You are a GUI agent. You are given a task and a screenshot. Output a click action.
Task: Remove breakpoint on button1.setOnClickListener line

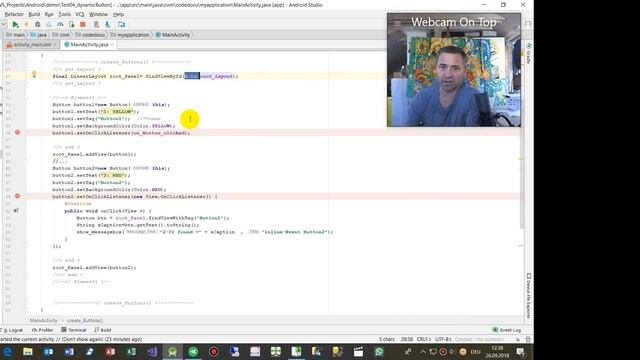[x=18, y=132]
